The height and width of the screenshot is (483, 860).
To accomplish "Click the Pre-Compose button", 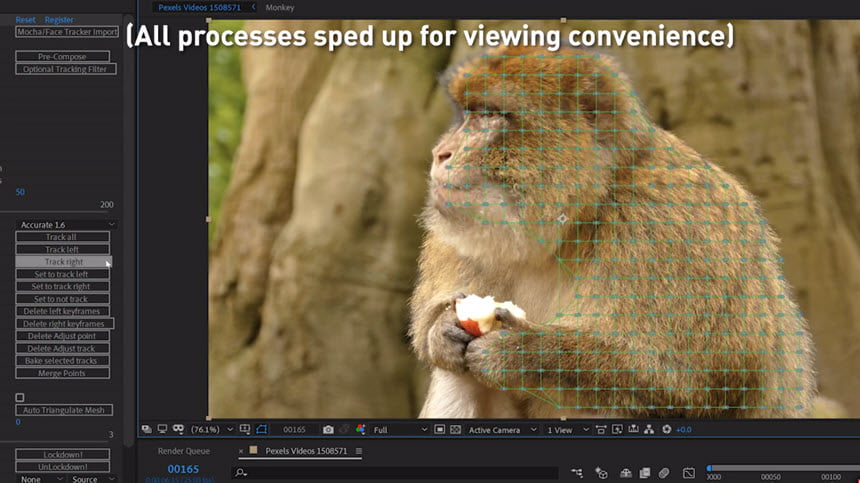I will (x=63, y=56).
